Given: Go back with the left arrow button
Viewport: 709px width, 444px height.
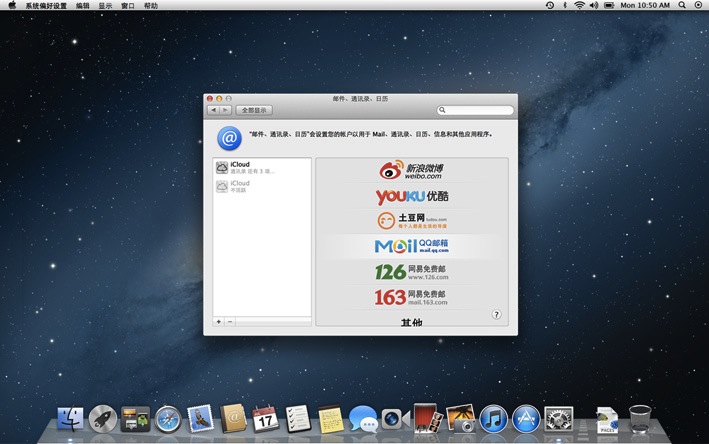Looking at the screenshot, I should (213, 110).
